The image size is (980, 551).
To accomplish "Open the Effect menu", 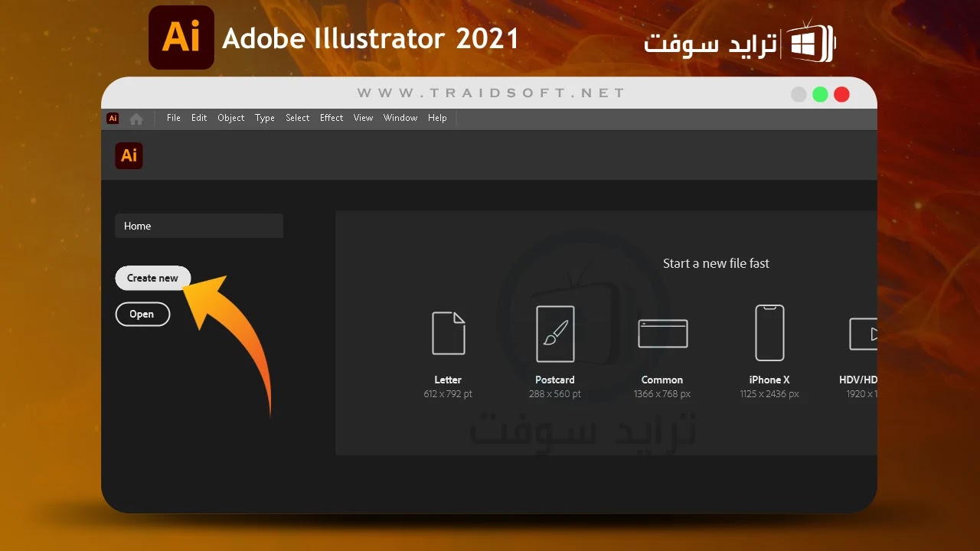I will [x=332, y=118].
